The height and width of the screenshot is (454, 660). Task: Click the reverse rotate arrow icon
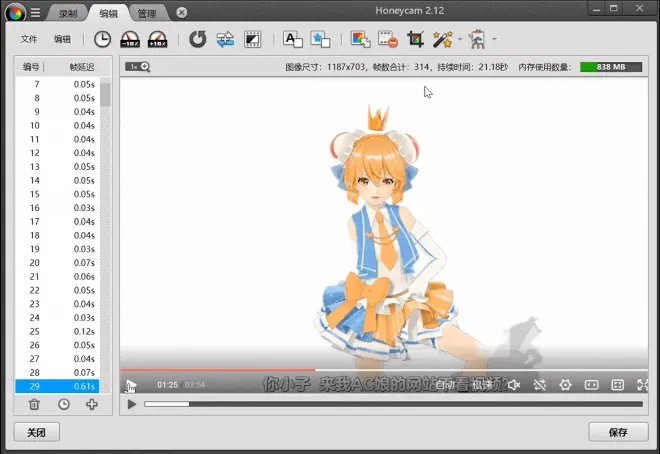(x=197, y=39)
